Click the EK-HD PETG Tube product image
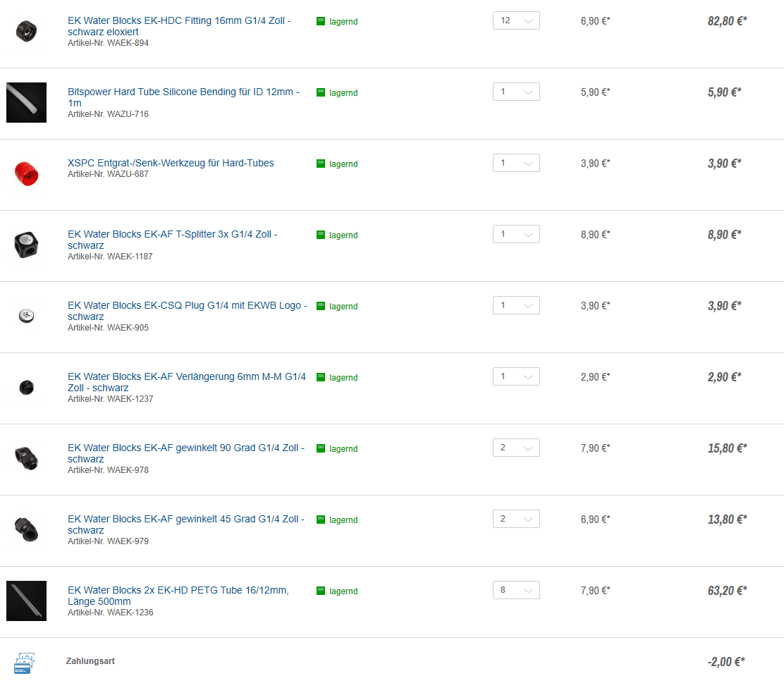 [26, 601]
